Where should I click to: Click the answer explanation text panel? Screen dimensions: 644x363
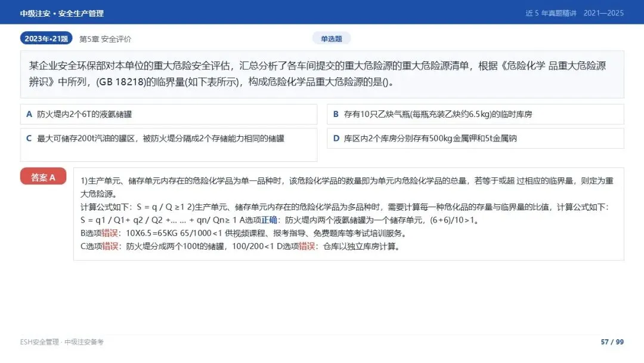[349, 214]
